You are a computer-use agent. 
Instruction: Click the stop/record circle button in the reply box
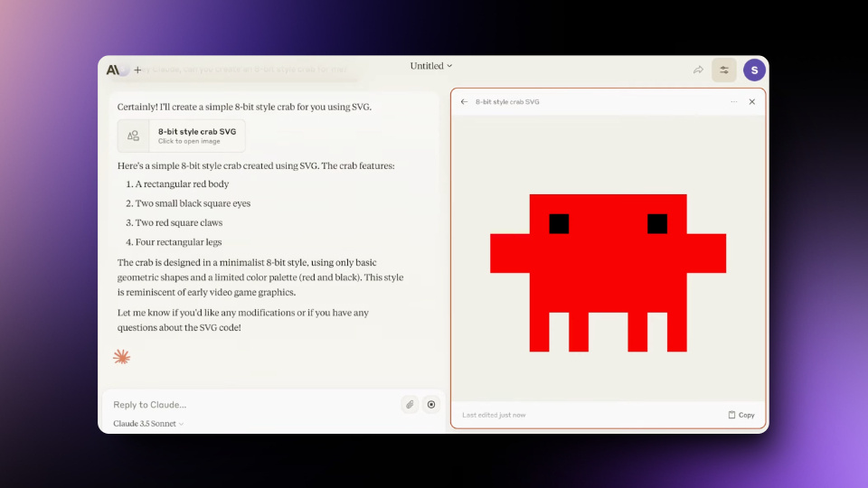coord(431,405)
